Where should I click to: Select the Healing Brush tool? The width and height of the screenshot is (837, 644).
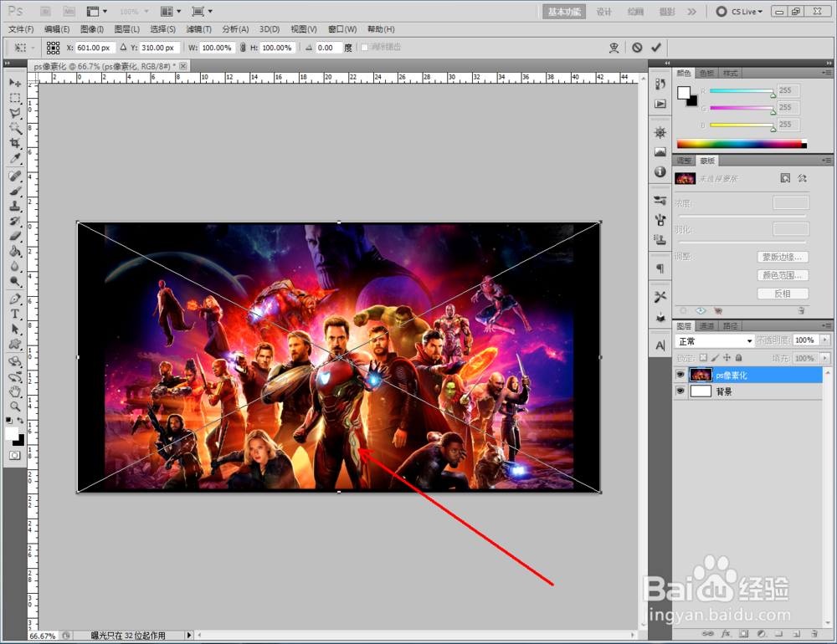15,176
